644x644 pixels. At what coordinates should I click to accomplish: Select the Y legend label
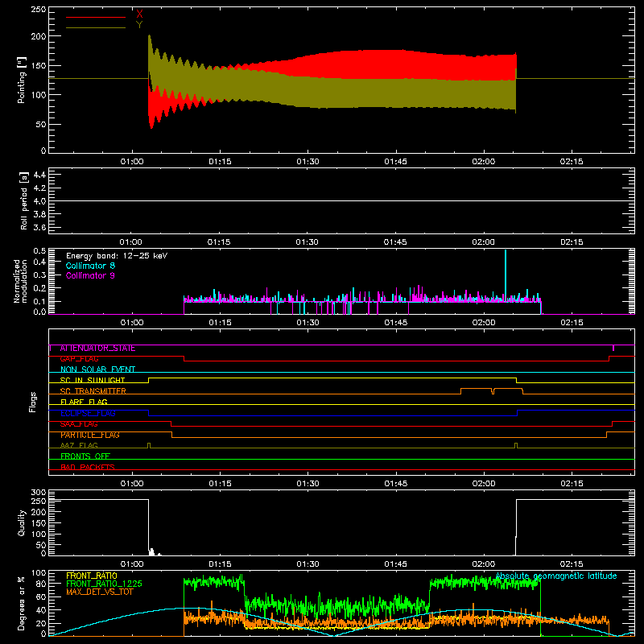tap(139, 25)
